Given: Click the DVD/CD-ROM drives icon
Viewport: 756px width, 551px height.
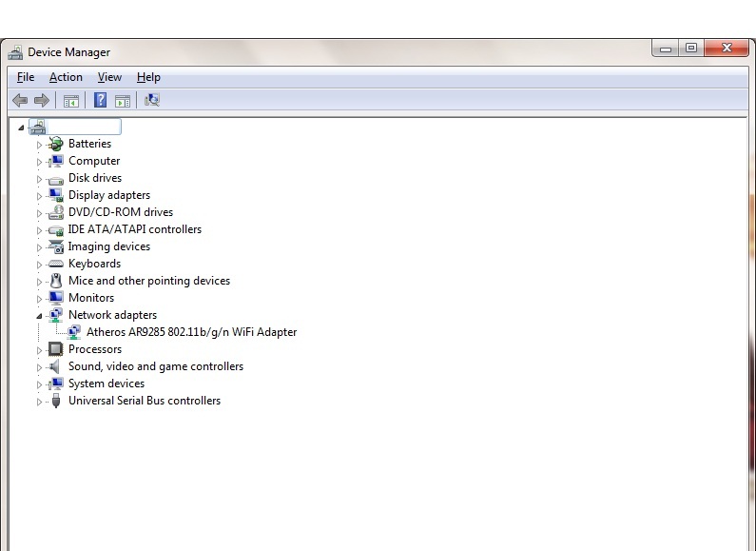Looking at the screenshot, I should coord(56,212).
